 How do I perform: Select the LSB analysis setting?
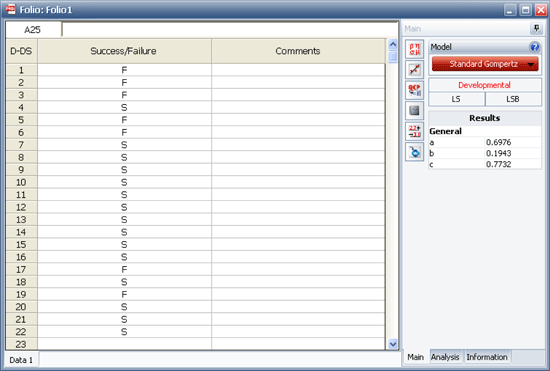tap(513, 99)
